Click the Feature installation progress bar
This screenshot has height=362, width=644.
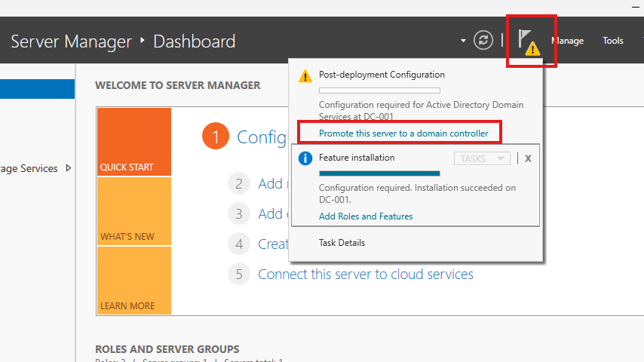click(x=379, y=173)
